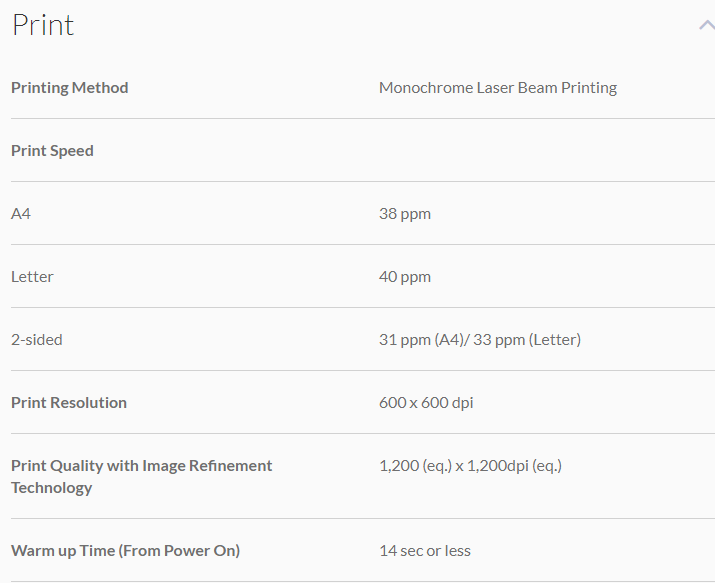
Task: Collapse the Print section chevron
Action: [x=706, y=26]
